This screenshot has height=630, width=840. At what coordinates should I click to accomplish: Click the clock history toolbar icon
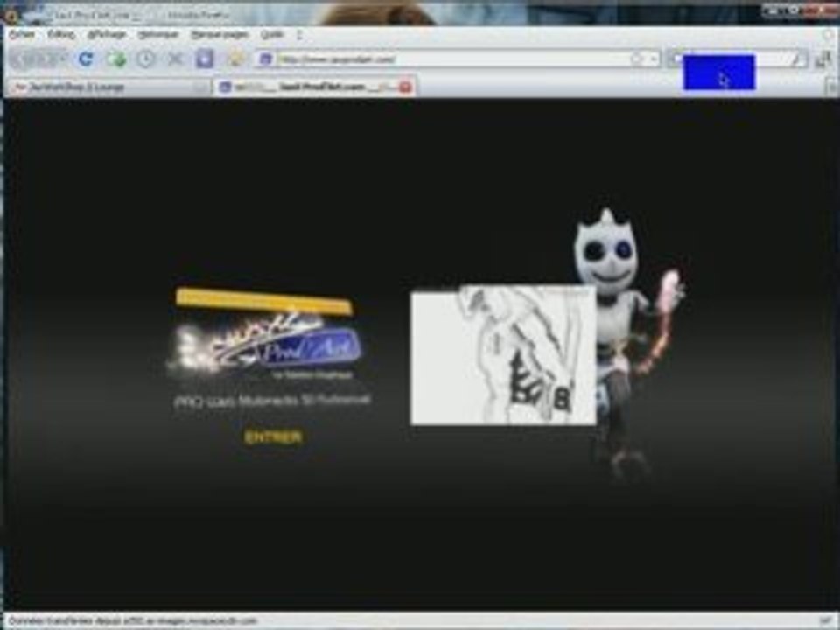(146, 59)
